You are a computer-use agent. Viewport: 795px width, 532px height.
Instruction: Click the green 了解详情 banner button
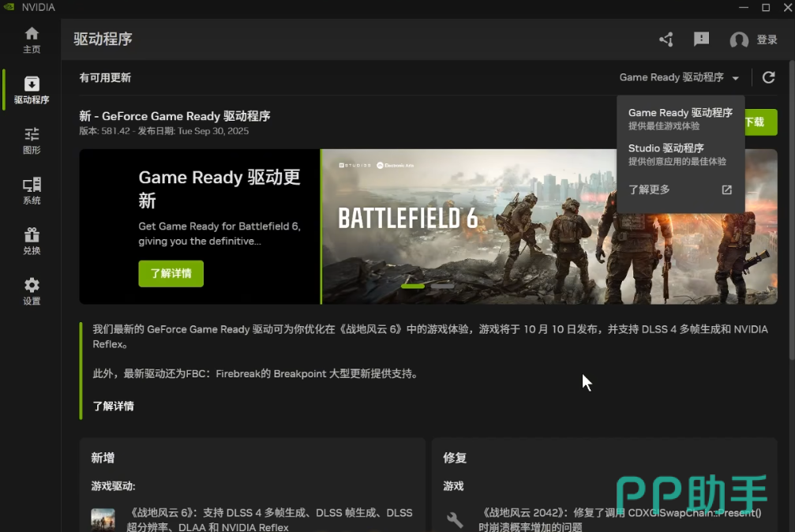pyautogui.click(x=171, y=273)
